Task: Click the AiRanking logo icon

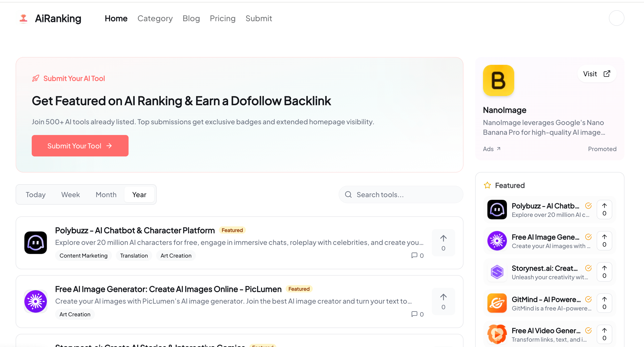Action: click(x=23, y=19)
